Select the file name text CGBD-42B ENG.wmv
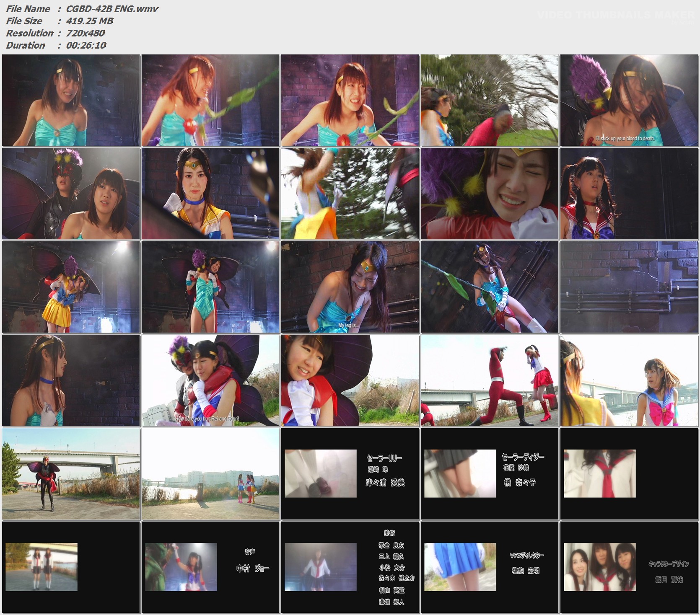 click(x=112, y=9)
